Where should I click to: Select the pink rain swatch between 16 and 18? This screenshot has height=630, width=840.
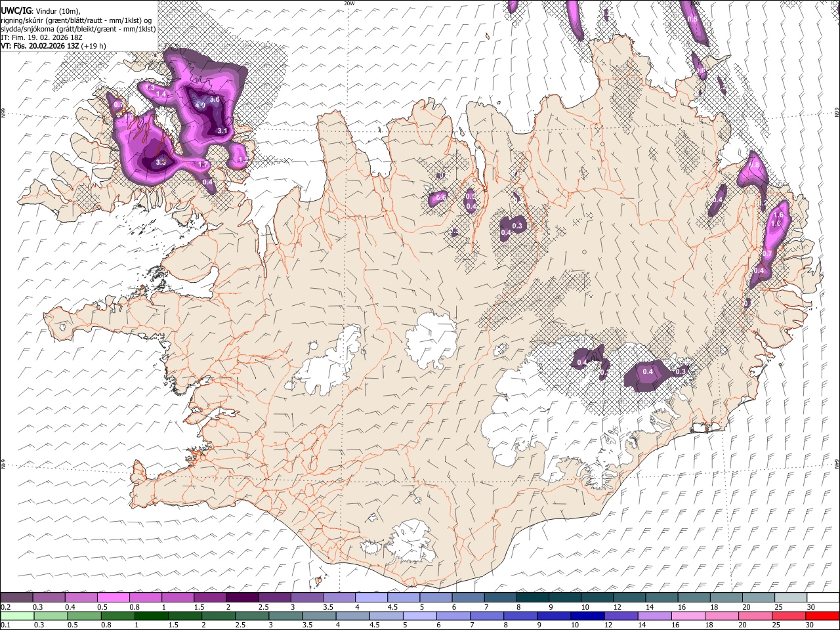[x=688, y=616]
